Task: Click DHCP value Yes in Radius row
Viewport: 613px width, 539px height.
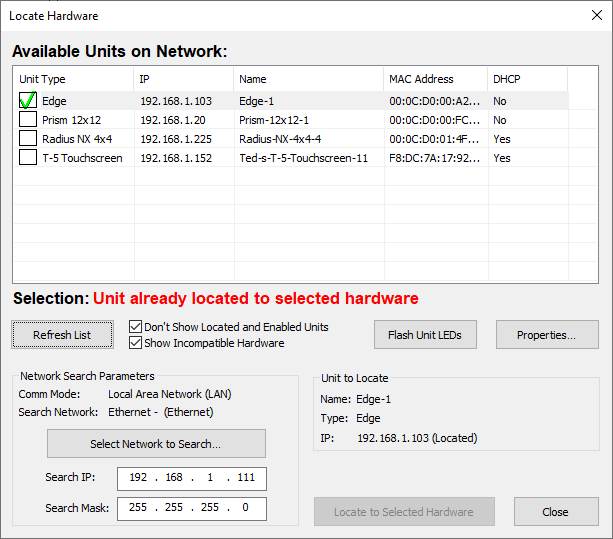Action: [x=502, y=139]
